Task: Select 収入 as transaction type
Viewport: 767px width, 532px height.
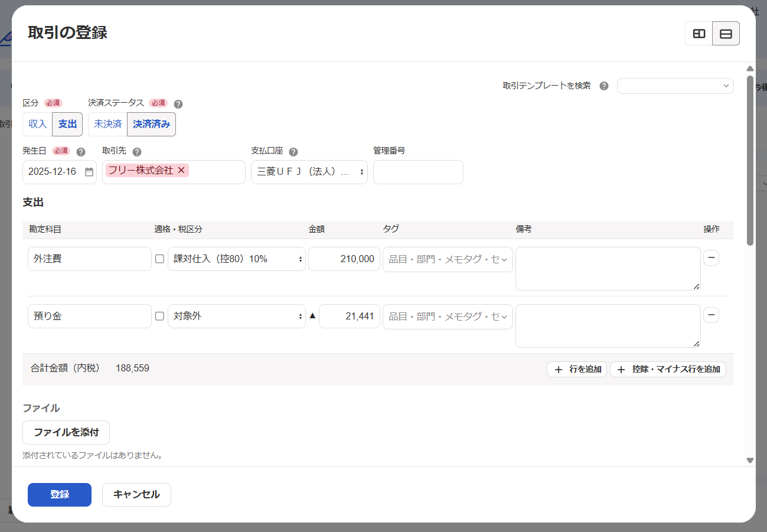Action: coord(38,124)
